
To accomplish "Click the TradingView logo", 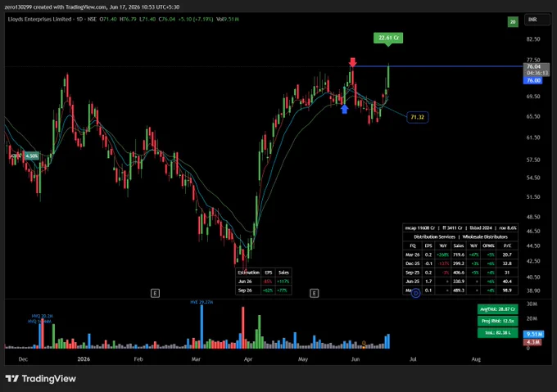I will 41,379.
